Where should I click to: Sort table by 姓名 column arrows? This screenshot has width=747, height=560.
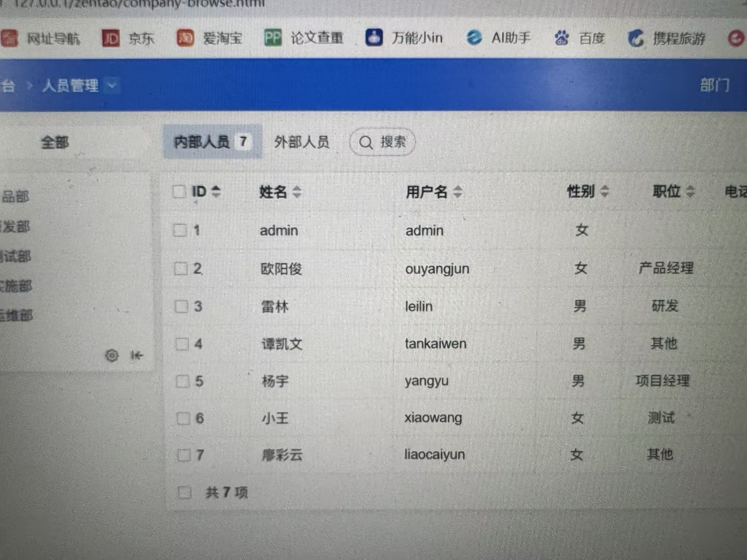pyautogui.click(x=297, y=192)
